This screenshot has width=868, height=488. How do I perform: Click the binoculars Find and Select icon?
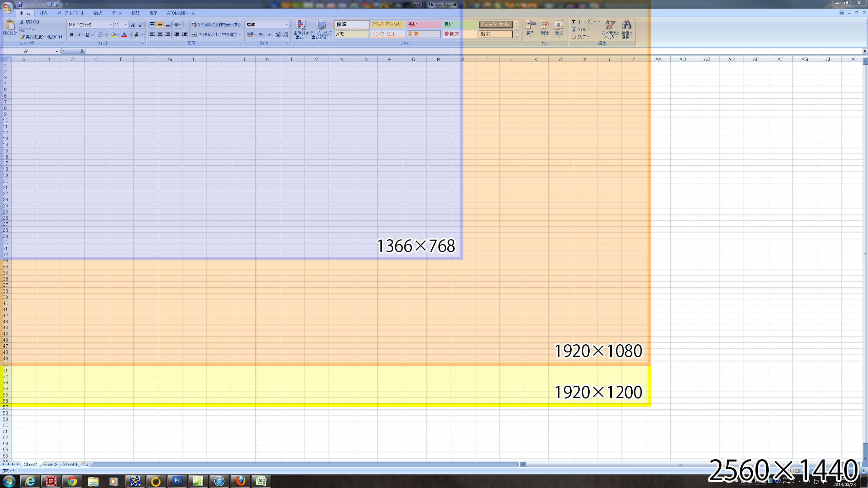627,25
